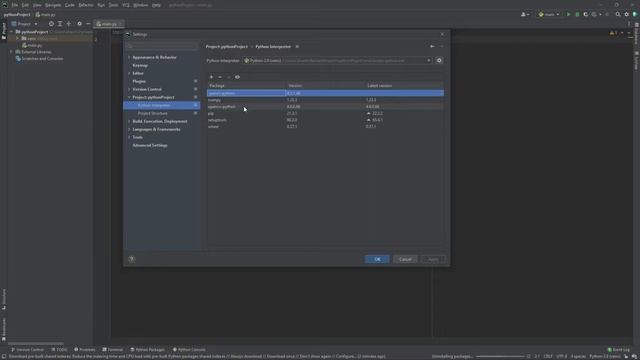Open the Project view dropdown
This screenshot has width=640, height=360.
(24, 24)
